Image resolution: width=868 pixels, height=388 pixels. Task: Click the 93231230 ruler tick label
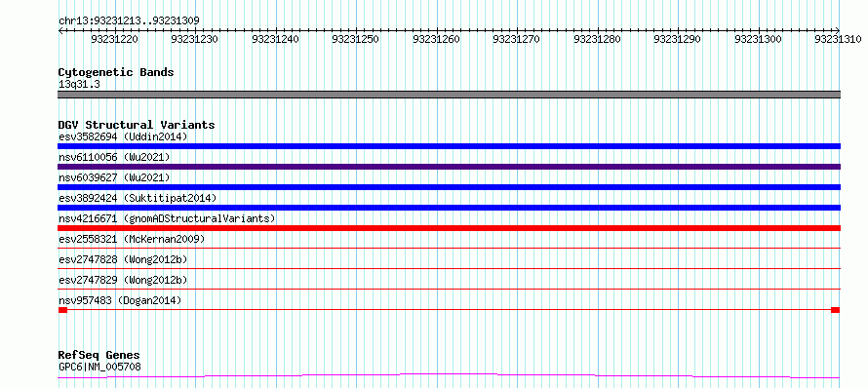click(x=195, y=39)
